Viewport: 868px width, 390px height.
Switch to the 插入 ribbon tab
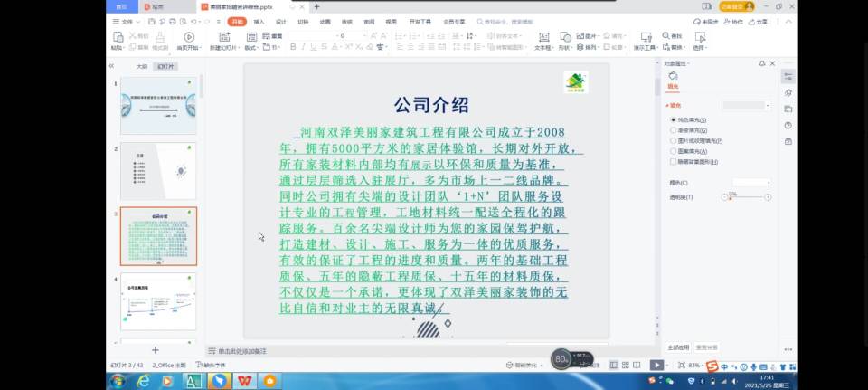pyautogui.click(x=259, y=21)
